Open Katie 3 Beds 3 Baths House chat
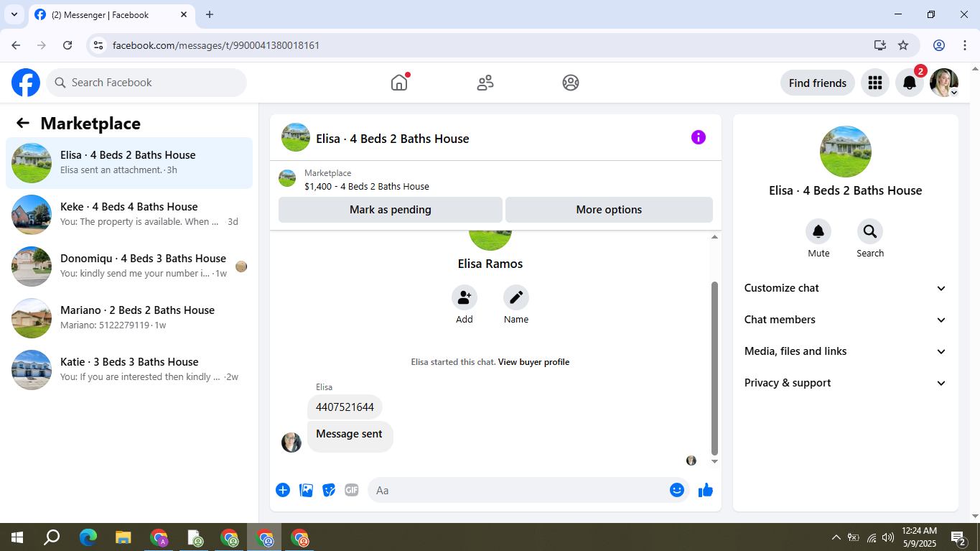The image size is (980, 551). coord(129,370)
